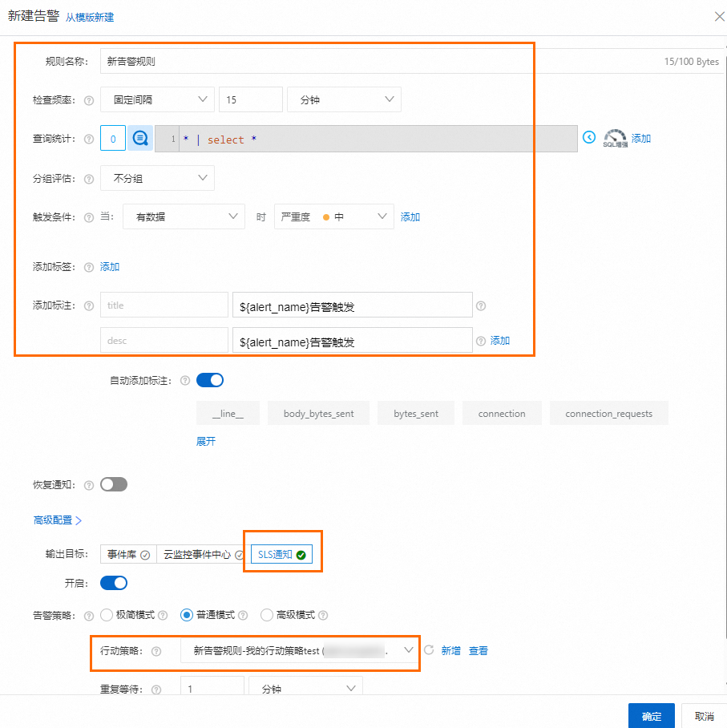Open the 重复等待 unit dropdown

coord(305,686)
